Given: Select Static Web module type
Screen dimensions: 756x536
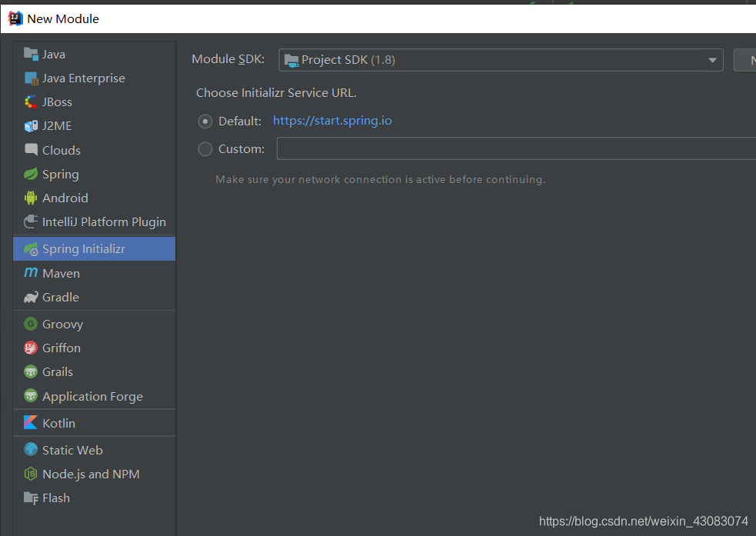Looking at the screenshot, I should coord(95,450).
